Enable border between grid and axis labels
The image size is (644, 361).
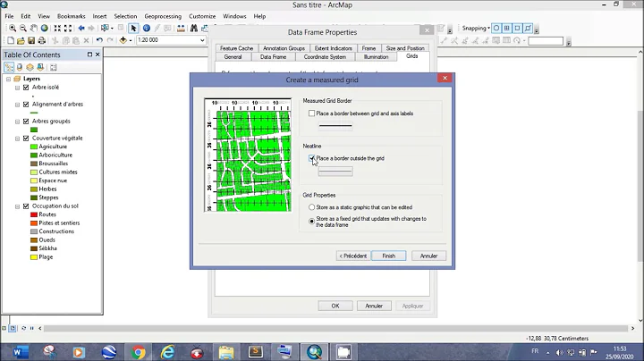point(312,113)
